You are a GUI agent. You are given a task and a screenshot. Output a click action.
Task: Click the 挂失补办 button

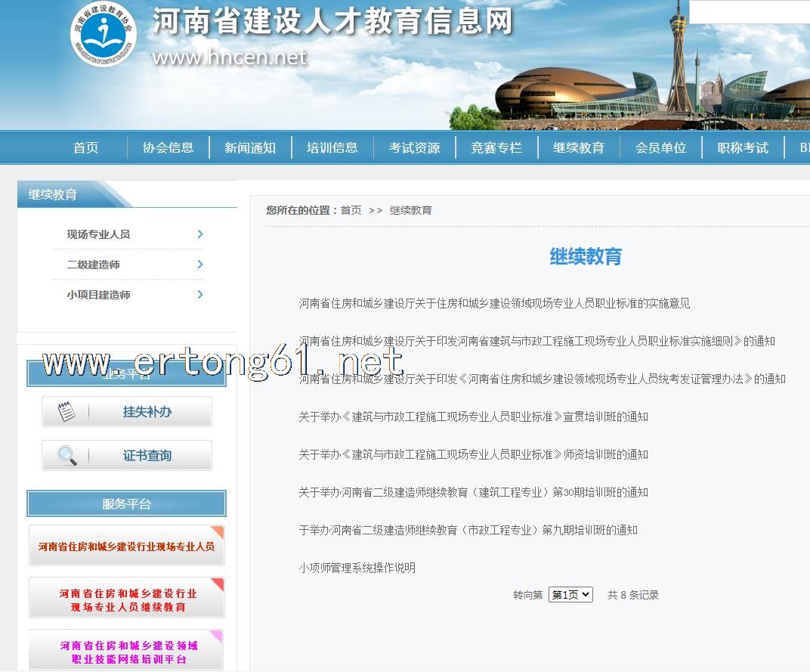click(x=147, y=412)
